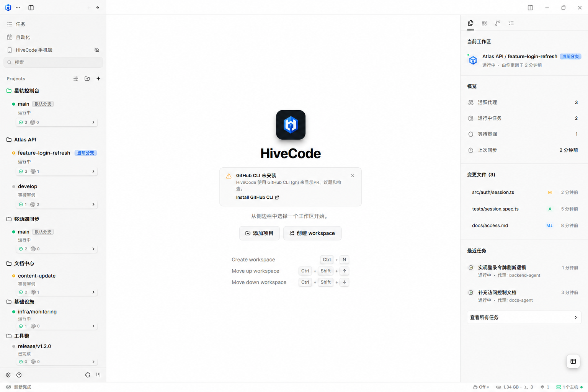Click the 创建 workspace button
588x392 pixels.
point(312,233)
